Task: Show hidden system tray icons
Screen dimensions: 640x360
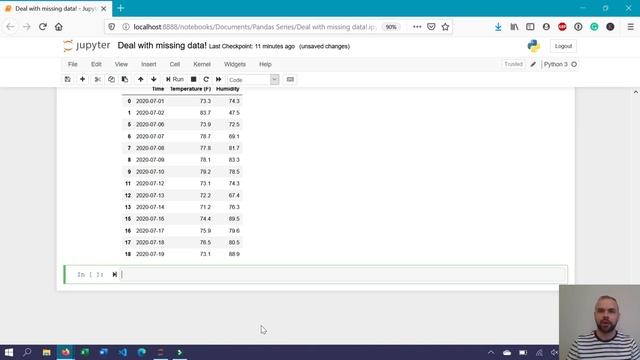Action: pos(491,353)
